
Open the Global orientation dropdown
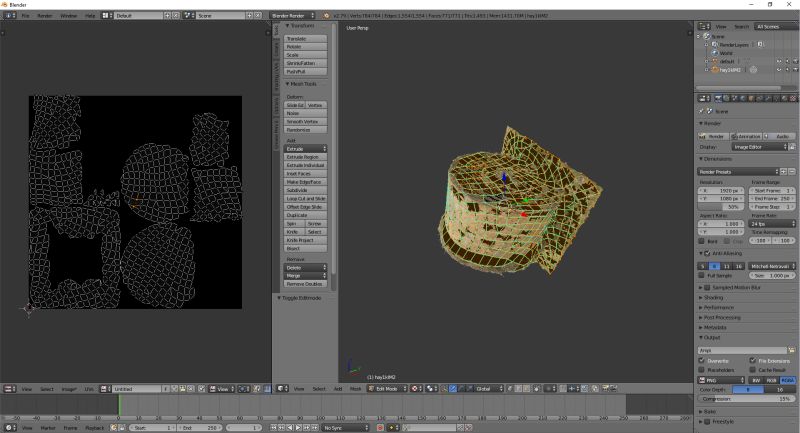(x=489, y=389)
